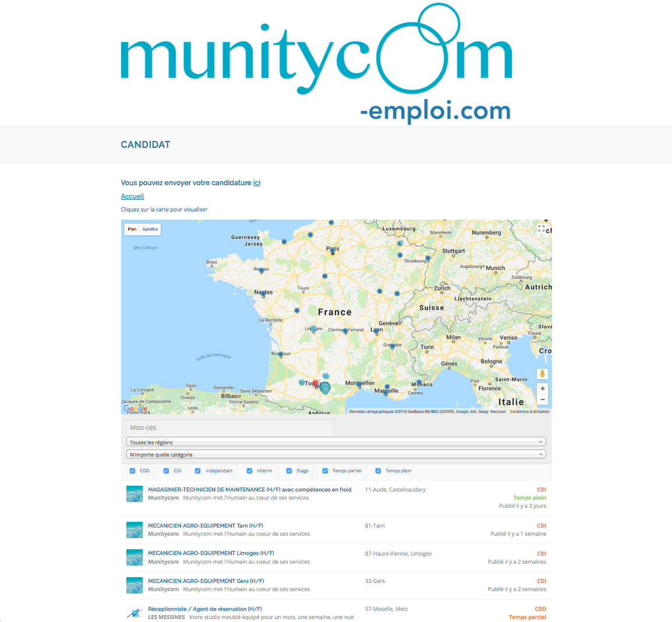This screenshot has height=622, width=672.
Task: Switch map to Satellite view
Action: point(150,229)
